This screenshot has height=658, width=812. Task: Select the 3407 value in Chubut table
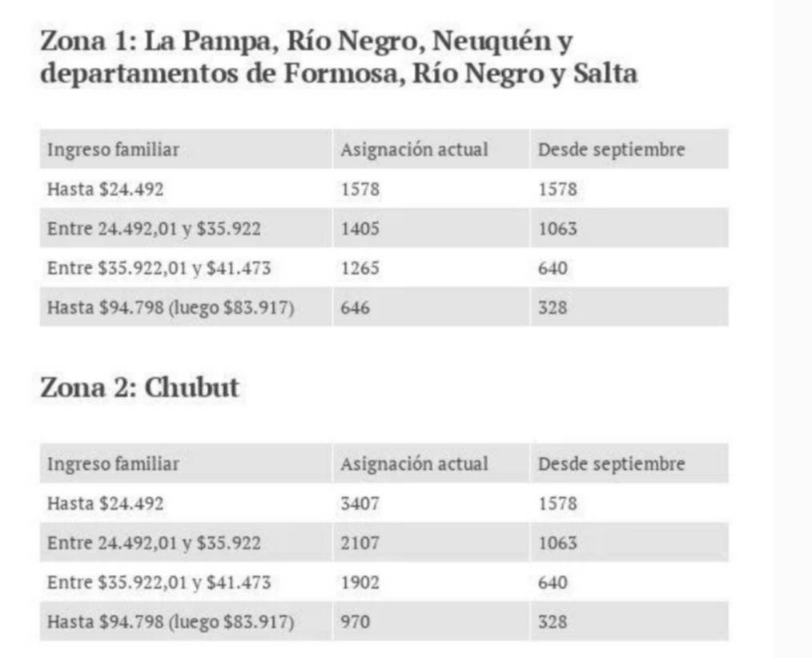click(x=360, y=504)
